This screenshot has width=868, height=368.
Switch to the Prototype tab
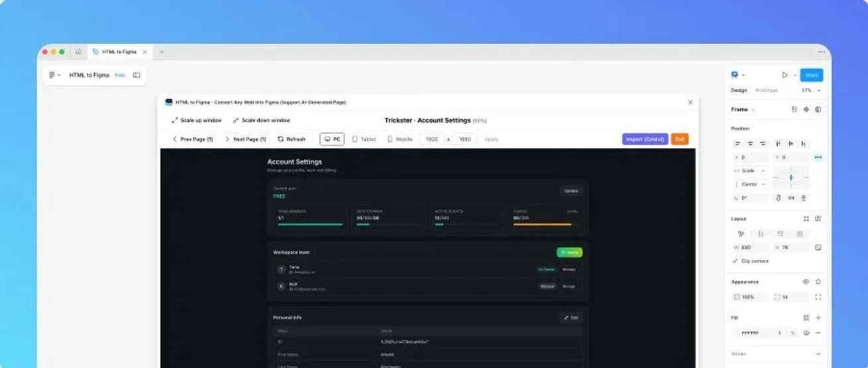[x=767, y=90]
